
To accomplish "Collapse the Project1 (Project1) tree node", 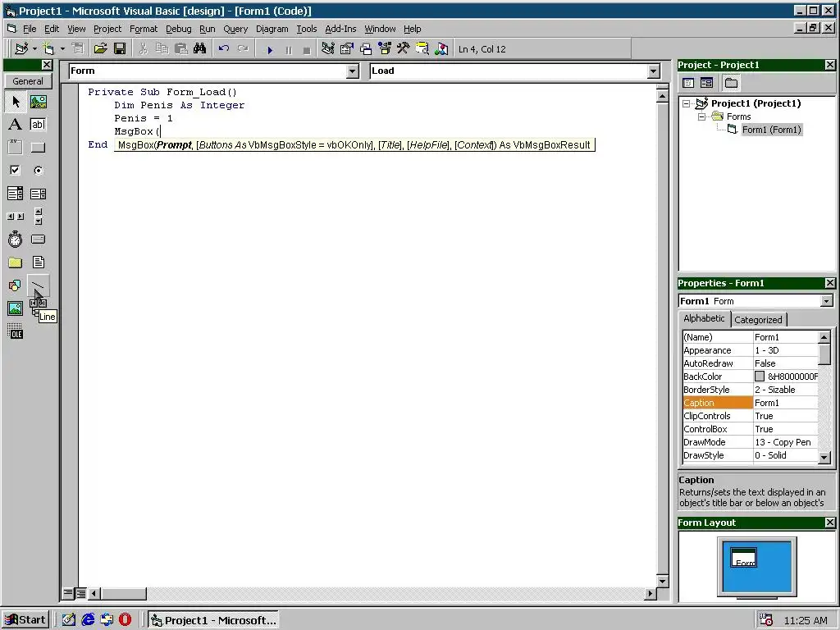I will tap(687, 104).
